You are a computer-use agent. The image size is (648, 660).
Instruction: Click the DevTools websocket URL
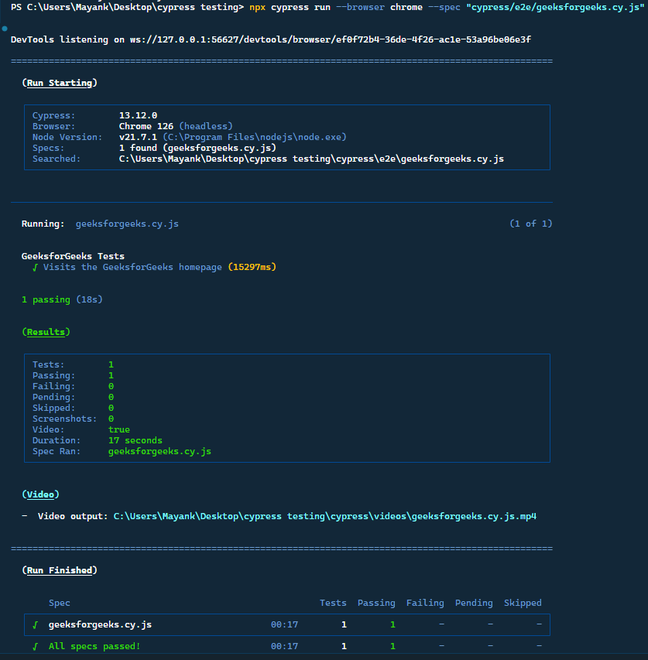coord(331,40)
